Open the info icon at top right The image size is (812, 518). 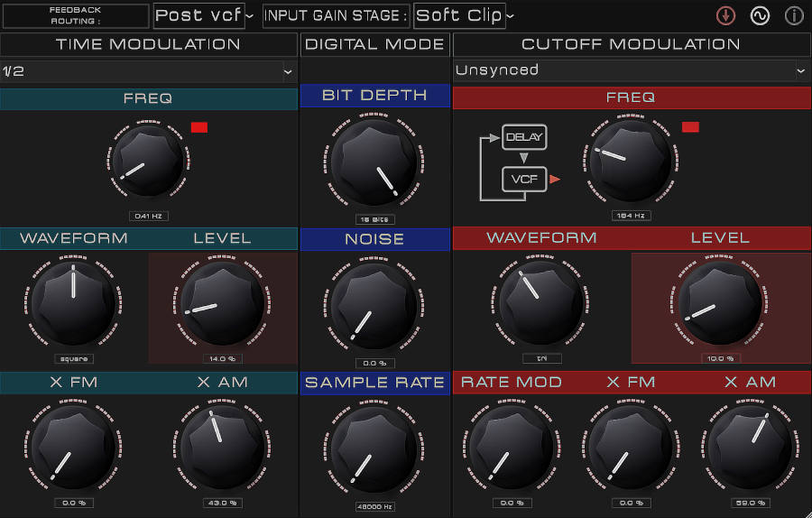click(794, 15)
